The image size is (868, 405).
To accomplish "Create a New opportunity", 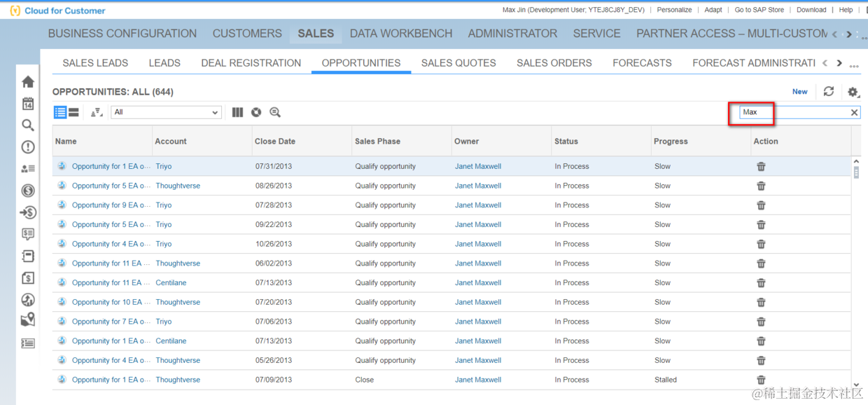I will [800, 92].
